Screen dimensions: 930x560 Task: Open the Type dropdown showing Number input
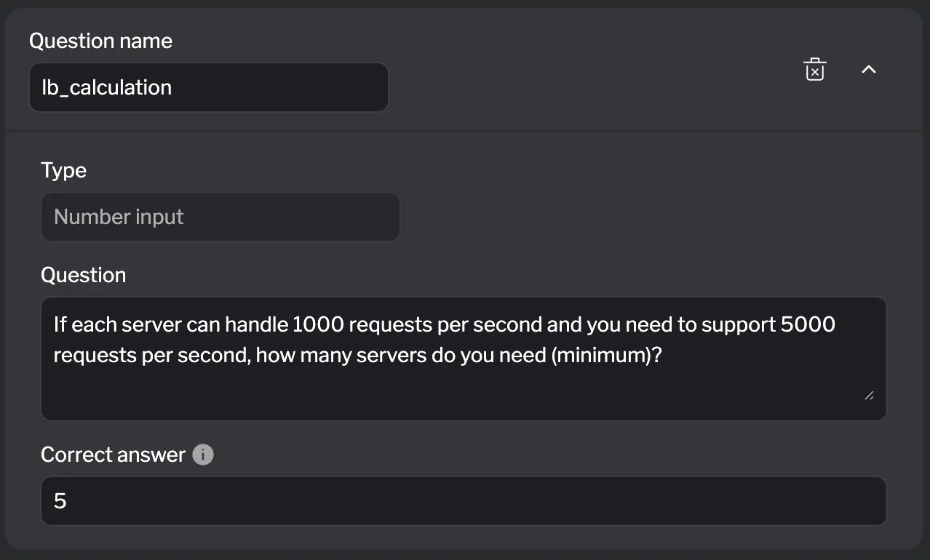pyautogui.click(x=220, y=217)
